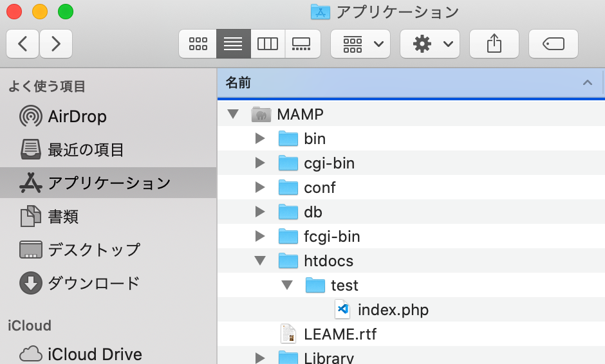Select iCloud Drive in sidebar

(x=94, y=354)
